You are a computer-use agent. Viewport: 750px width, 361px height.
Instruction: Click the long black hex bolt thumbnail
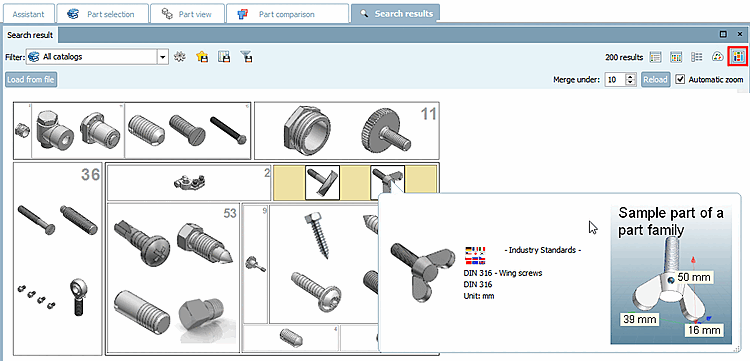tap(229, 130)
